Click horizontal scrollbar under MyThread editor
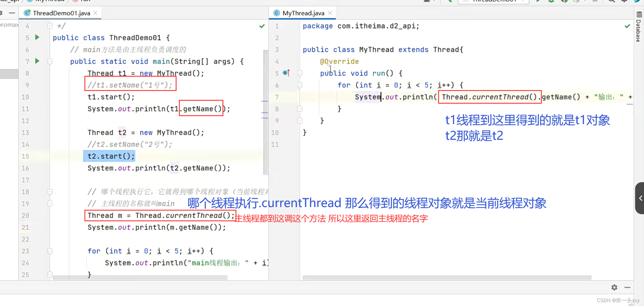The height and width of the screenshot is (306, 644). (x=447, y=278)
